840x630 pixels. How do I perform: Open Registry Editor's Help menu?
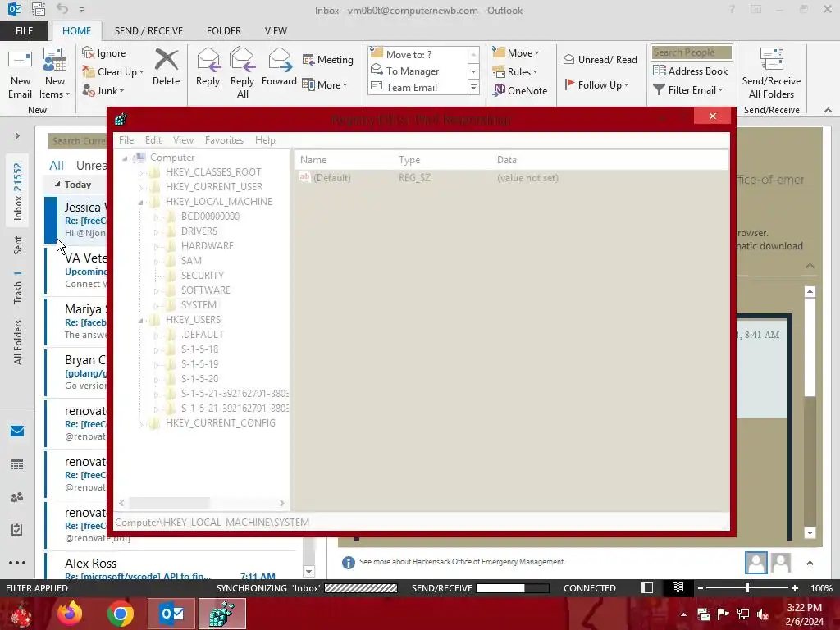pyautogui.click(x=265, y=139)
